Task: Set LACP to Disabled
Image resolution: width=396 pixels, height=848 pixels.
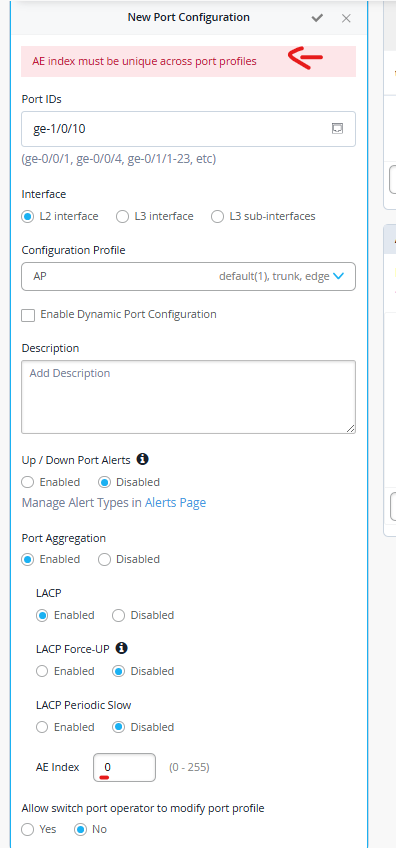Action: click(x=118, y=615)
